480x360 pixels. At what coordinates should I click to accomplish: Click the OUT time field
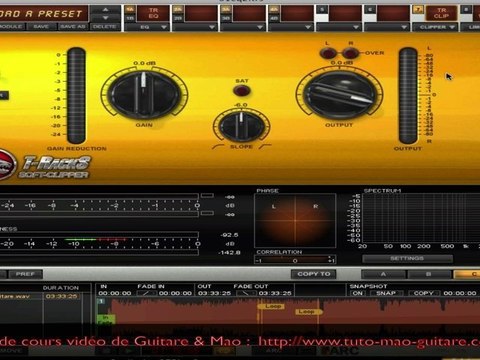[x=214, y=293]
